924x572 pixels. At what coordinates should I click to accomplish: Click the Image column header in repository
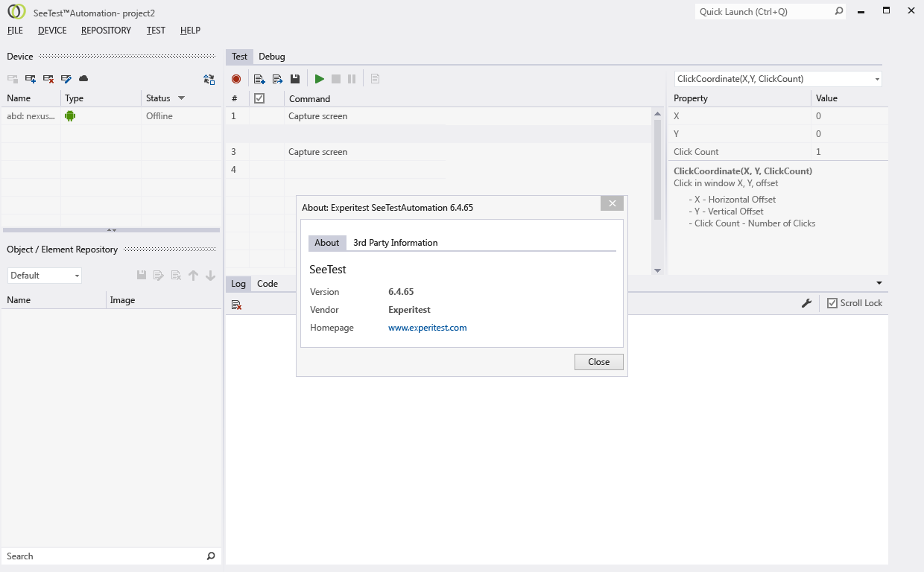point(123,300)
